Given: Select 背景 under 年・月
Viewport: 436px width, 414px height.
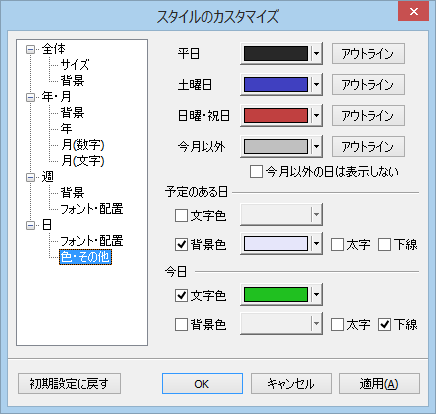Looking at the screenshot, I should point(72,113).
